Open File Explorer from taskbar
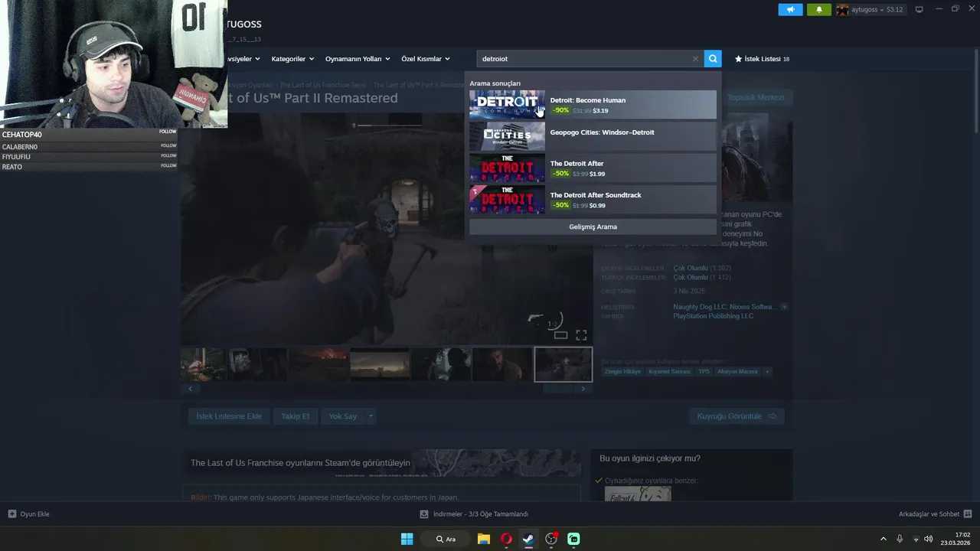This screenshot has height=551, width=980. 483,539
